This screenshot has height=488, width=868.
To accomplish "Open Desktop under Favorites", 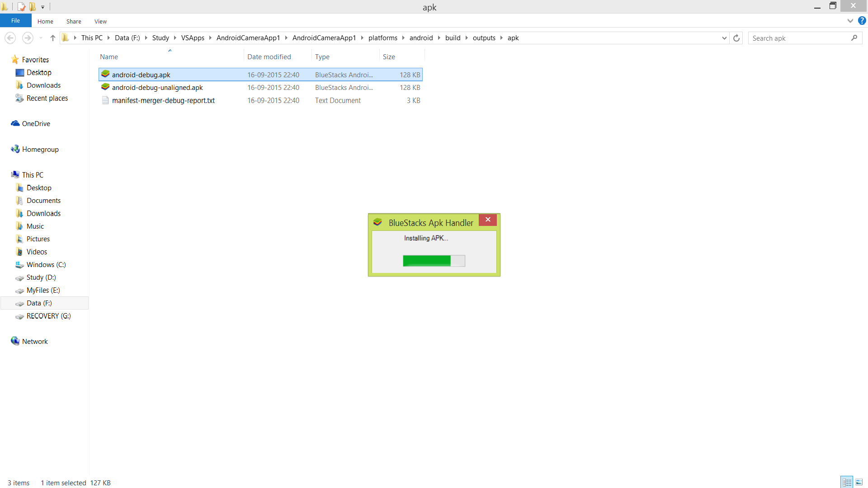I will pyautogui.click(x=39, y=72).
